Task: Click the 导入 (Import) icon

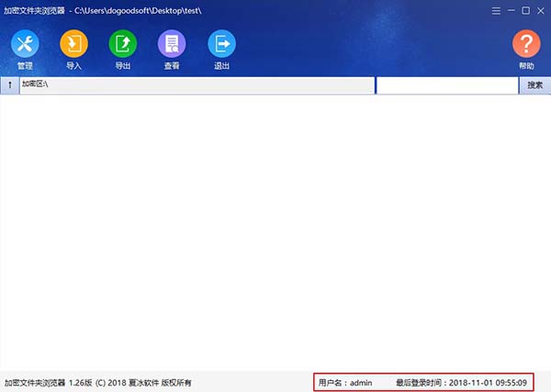Action: 73,43
